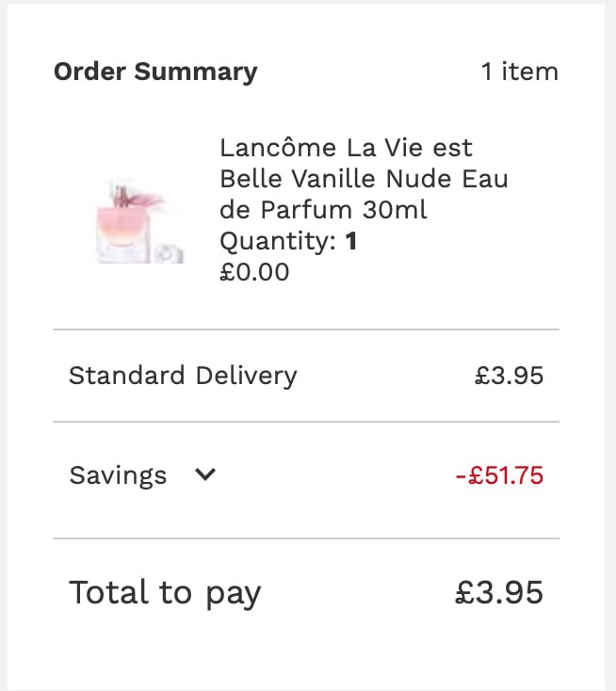
Task: Click the Quantity: 1 text
Action: pos(288,241)
